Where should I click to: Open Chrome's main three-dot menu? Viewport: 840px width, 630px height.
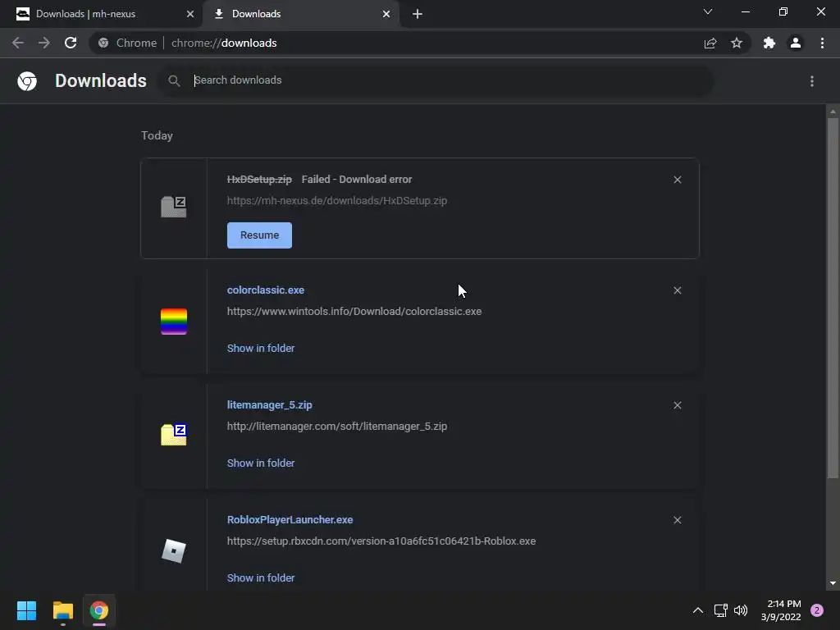tap(822, 43)
